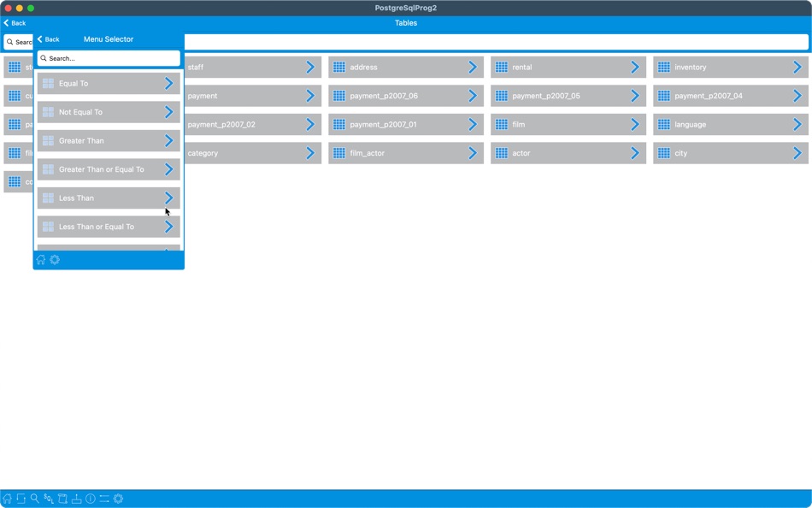Click the Home icon inside the Menu Selector popup
Viewport: 812px width, 508px height.
point(40,259)
